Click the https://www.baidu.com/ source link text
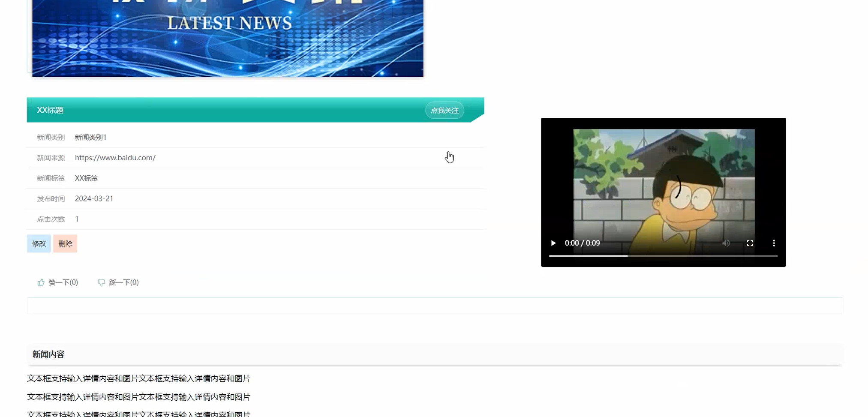The width and height of the screenshot is (868, 417). click(x=115, y=158)
